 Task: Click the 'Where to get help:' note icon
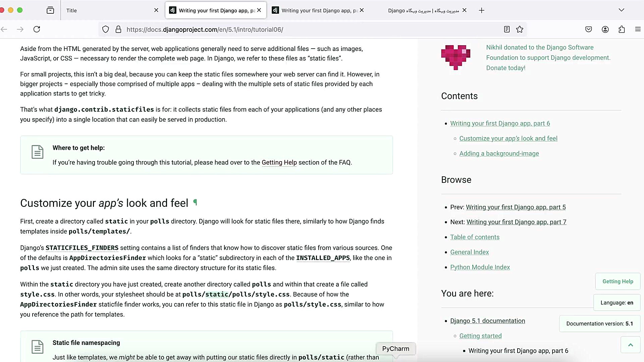point(38,152)
